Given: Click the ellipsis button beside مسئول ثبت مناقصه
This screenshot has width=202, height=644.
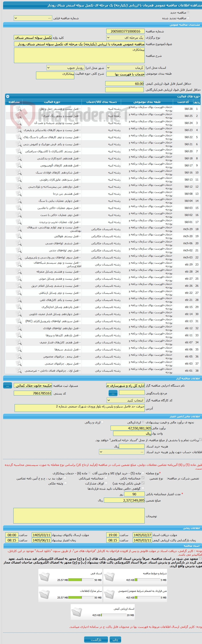Looking at the screenshot, I should point(7,386).
